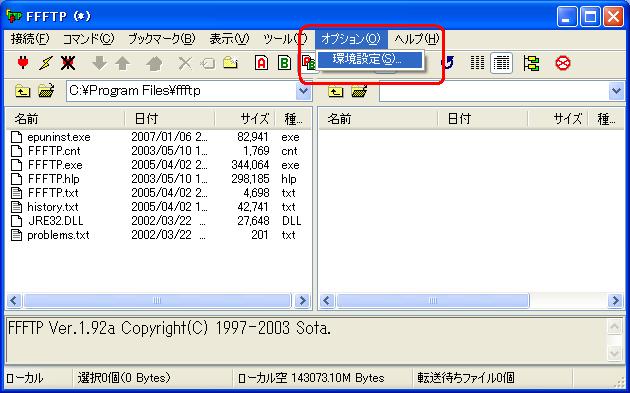Screen dimensions: 630x393
Task: Click the folder tree sync icon
Action: click(531, 63)
